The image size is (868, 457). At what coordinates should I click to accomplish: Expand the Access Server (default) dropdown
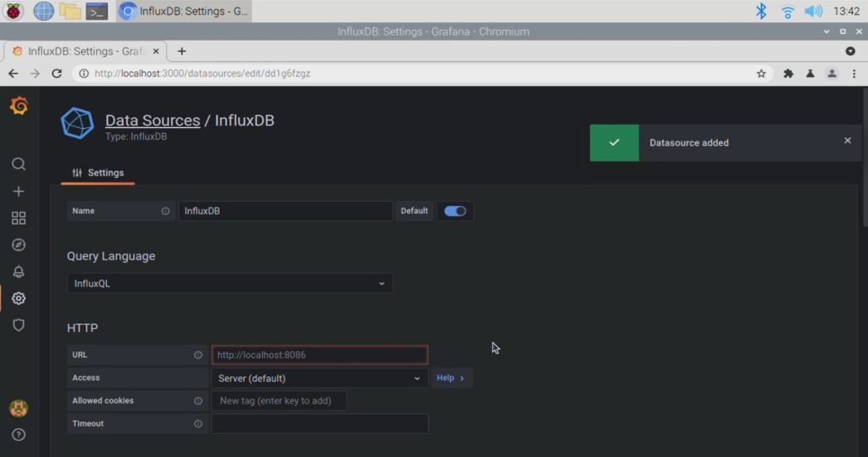[x=319, y=378]
